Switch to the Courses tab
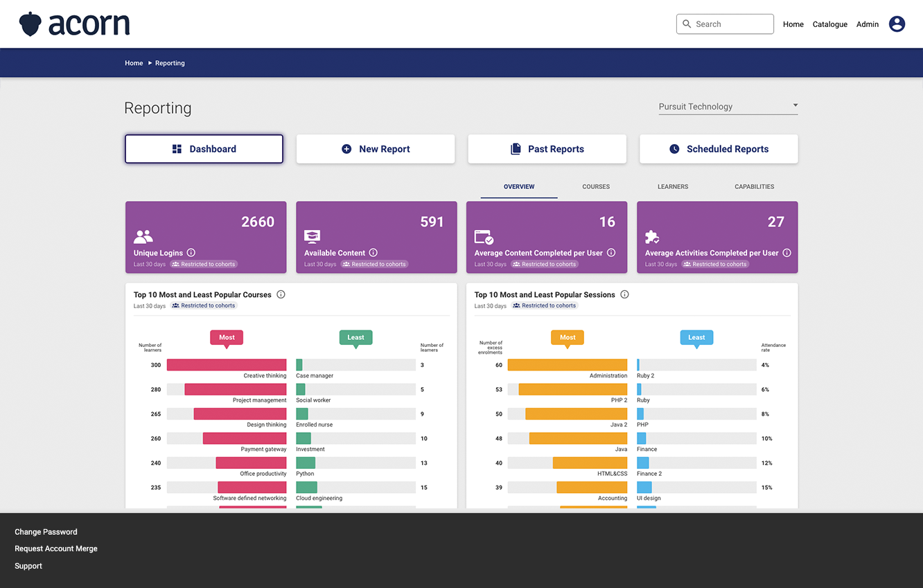 point(596,186)
